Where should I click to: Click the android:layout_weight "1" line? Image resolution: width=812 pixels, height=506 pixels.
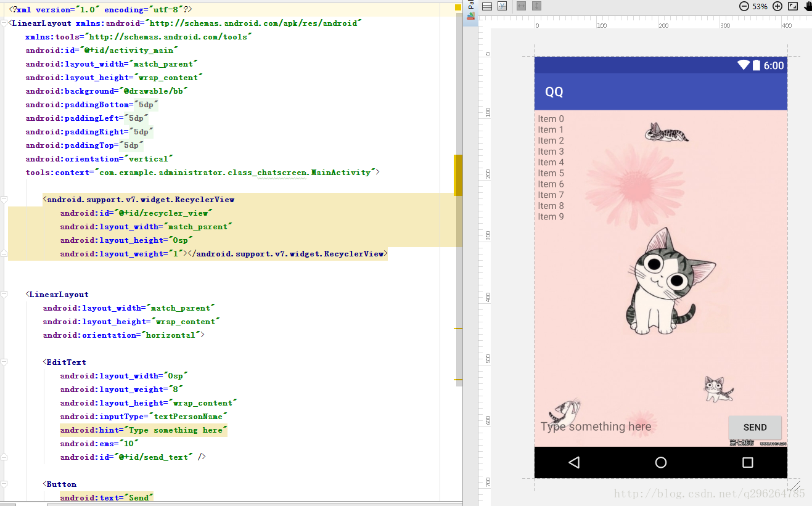pyautogui.click(x=224, y=254)
